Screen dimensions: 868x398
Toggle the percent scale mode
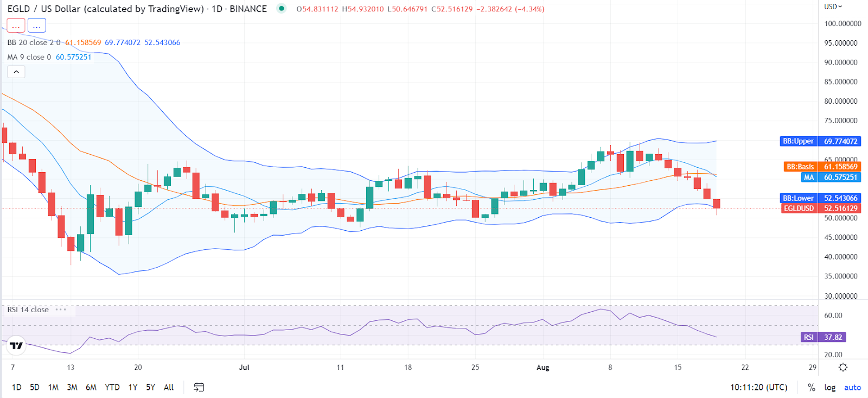pos(812,387)
